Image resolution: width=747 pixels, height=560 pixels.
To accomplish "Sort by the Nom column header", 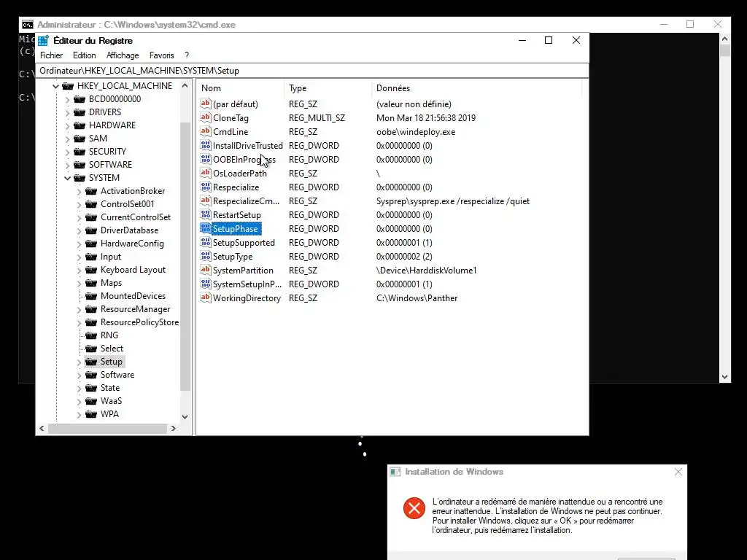I will click(x=241, y=88).
